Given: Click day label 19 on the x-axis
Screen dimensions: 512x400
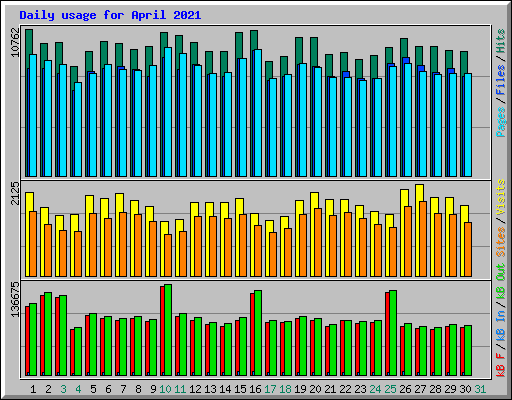Looking at the screenshot, I should 300,389.
